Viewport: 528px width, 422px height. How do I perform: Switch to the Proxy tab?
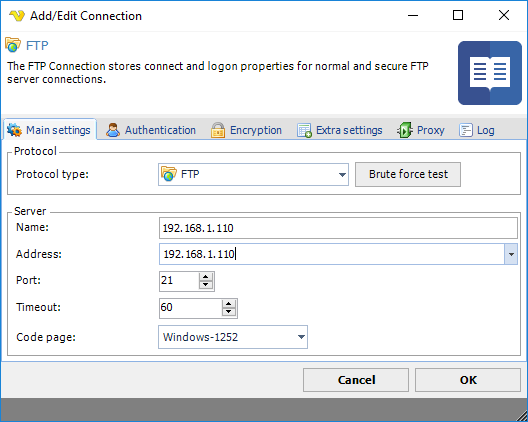tap(421, 130)
